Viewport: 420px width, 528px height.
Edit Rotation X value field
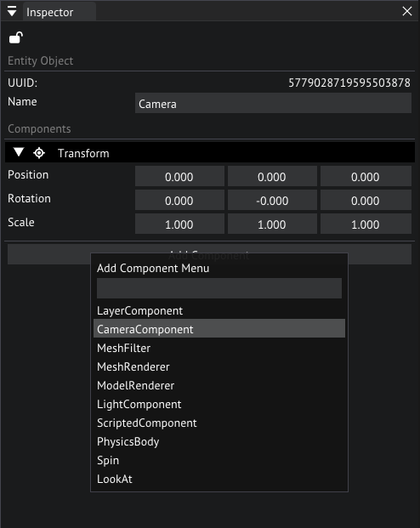click(179, 201)
